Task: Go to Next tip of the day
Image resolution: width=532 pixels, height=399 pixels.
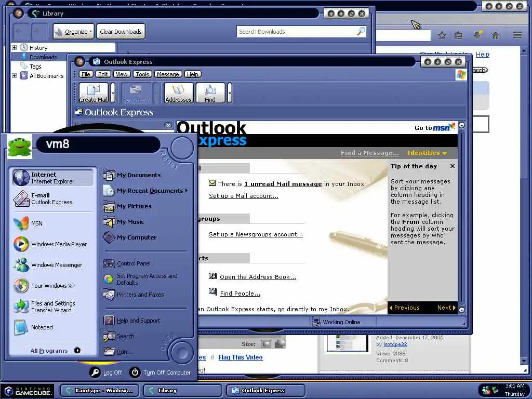Action: tap(446, 308)
